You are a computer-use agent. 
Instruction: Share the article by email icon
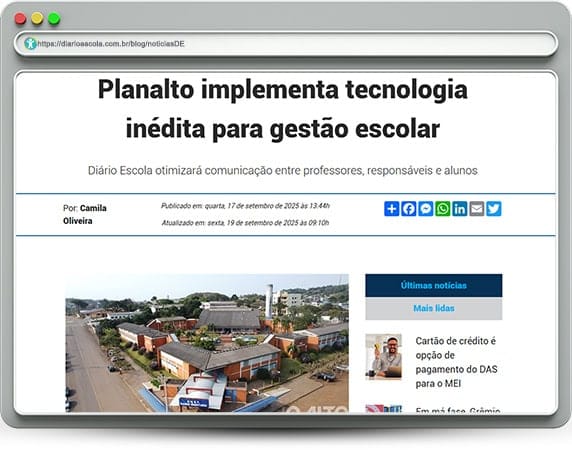(x=477, y=209)
